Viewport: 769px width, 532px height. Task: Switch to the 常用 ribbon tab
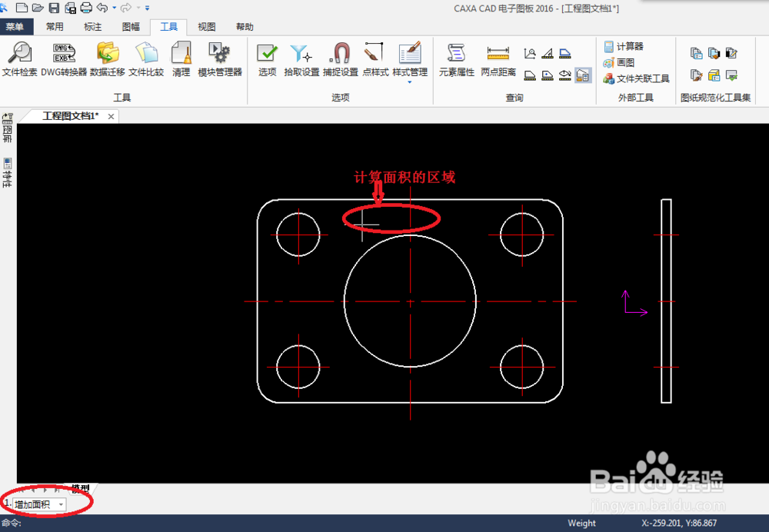click(x=55, y=26)
